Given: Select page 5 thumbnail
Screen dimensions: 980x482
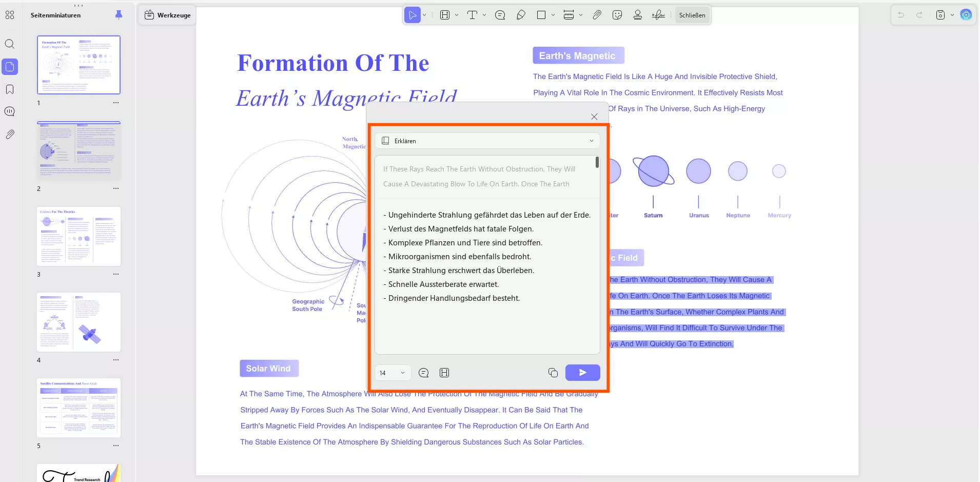Looking at the screenshot, I should click(79, 408).
